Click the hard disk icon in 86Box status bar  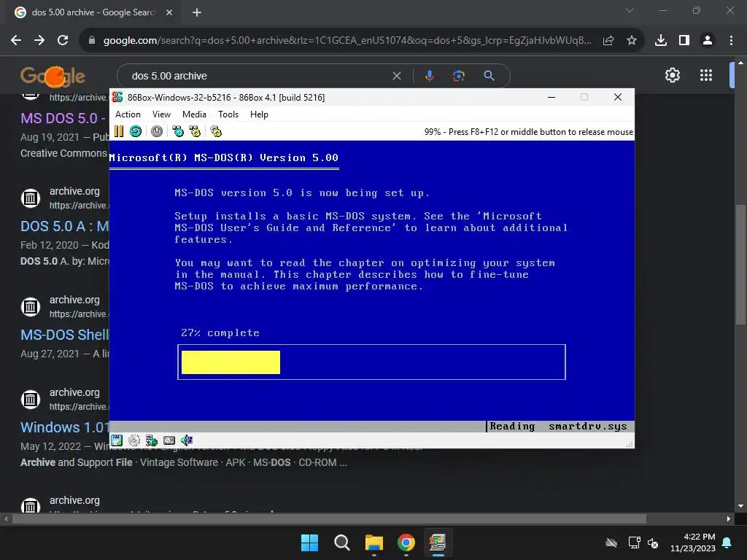[x=134, y=440]
